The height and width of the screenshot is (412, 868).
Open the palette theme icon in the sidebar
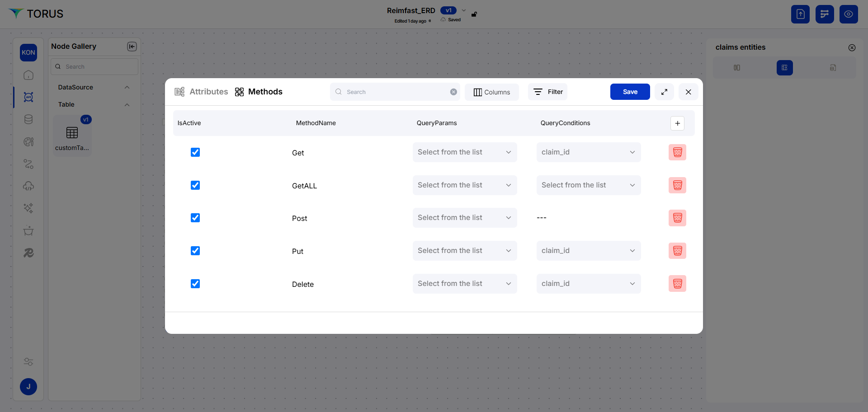28,141
